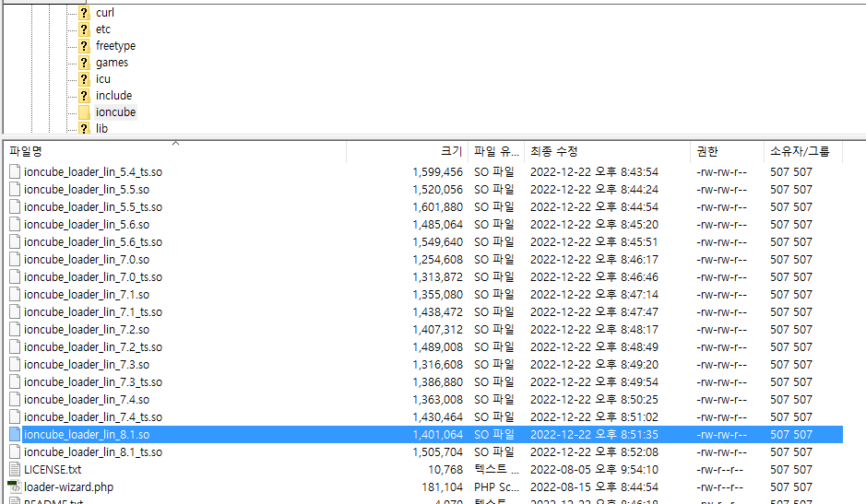Select the etc folder in the tree
This screenshot has width=866, height=504.
click(102, 29)
